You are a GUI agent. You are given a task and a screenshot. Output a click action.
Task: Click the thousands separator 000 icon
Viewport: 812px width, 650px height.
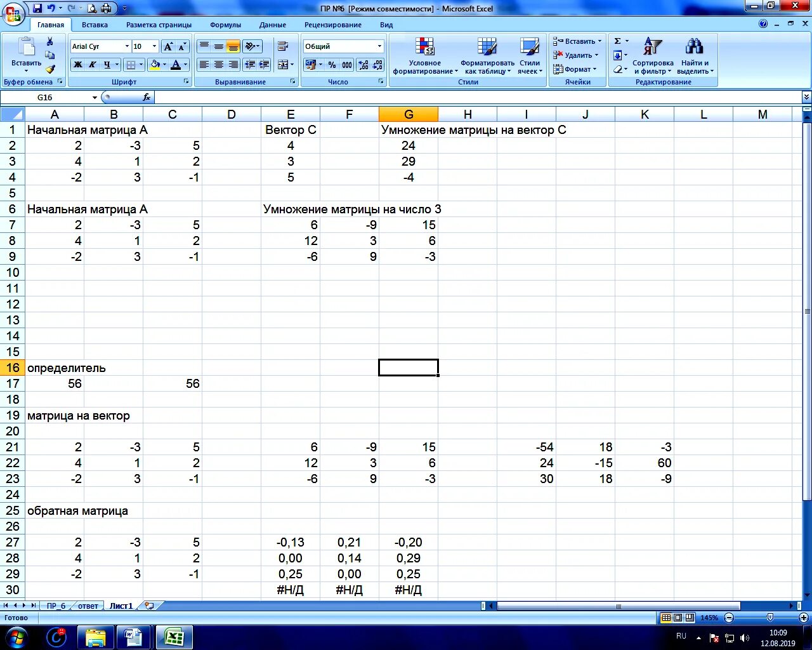tap(347, 65)
